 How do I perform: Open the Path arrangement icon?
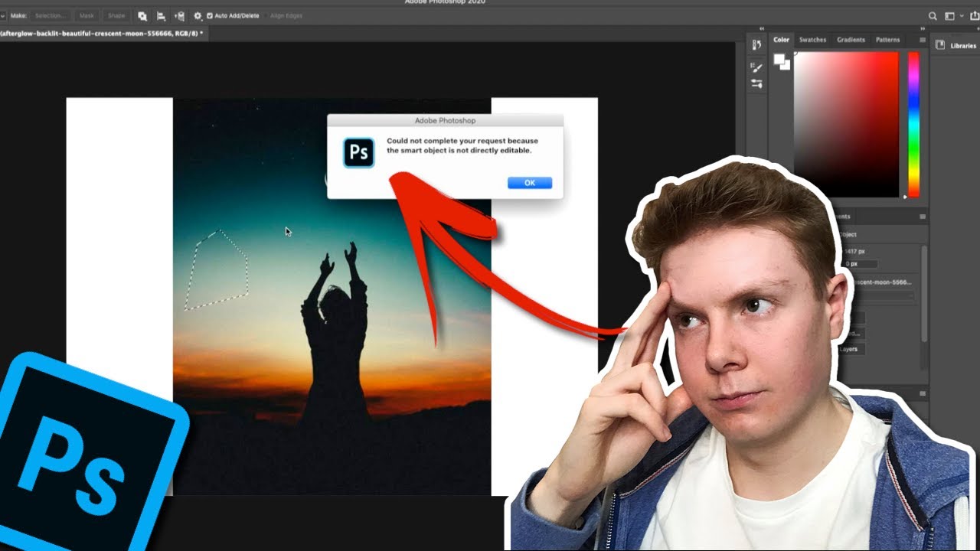click(x=179, y=15)
